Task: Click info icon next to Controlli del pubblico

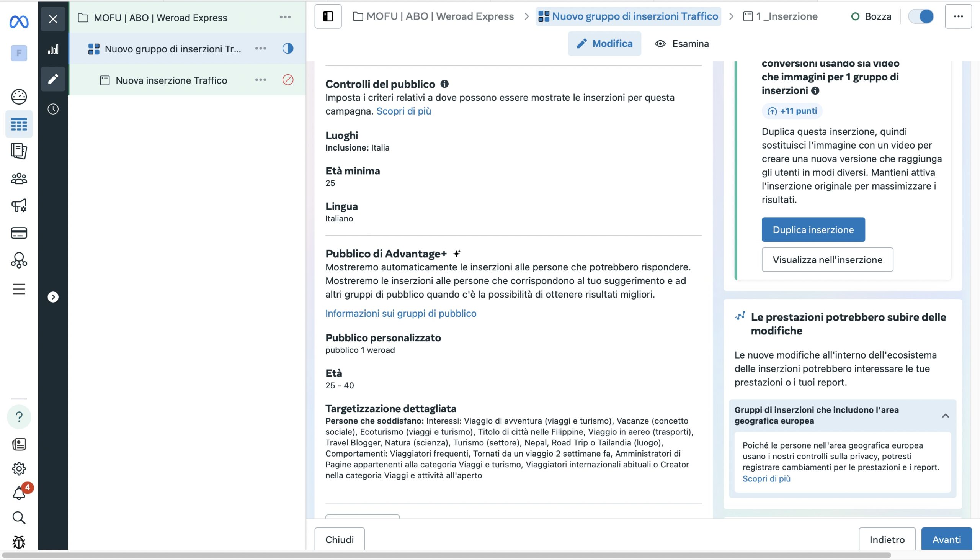Action: click(444, 84)
